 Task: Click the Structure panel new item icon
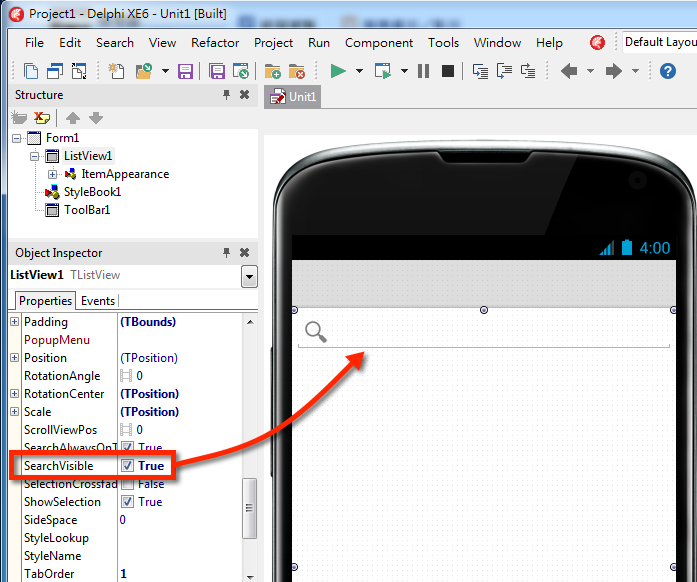(x=19, y=118)
